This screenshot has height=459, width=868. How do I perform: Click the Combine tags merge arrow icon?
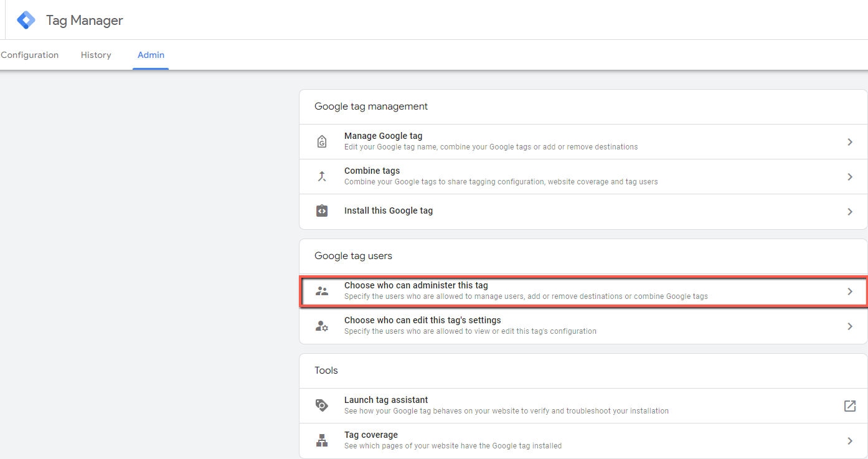tap(322, 177)
